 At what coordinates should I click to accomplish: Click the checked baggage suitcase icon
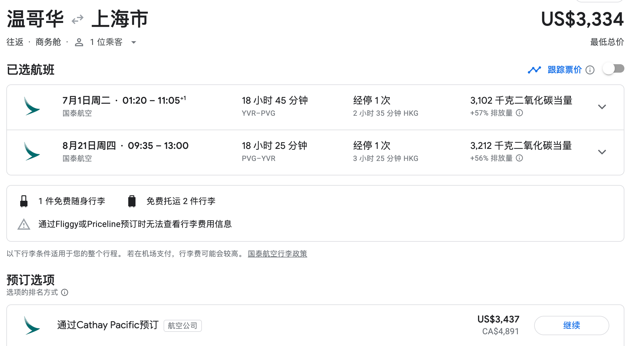pyautogui.click(x=132, y=201)
